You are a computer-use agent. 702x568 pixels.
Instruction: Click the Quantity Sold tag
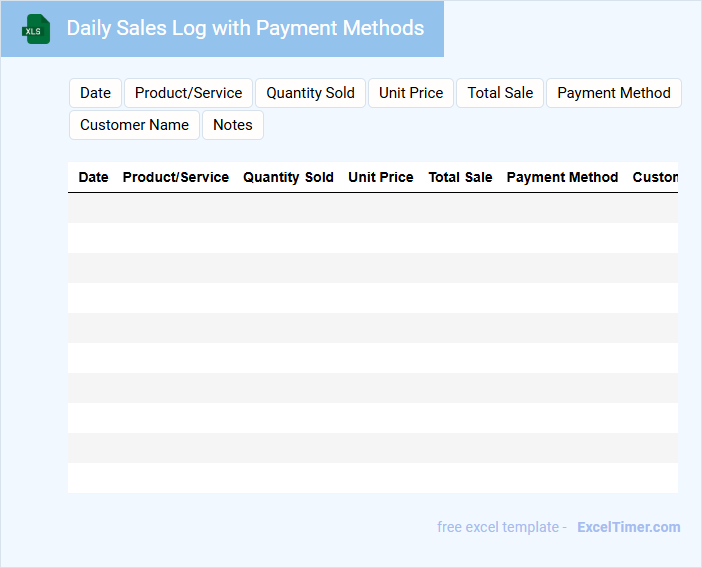(310, 93)
